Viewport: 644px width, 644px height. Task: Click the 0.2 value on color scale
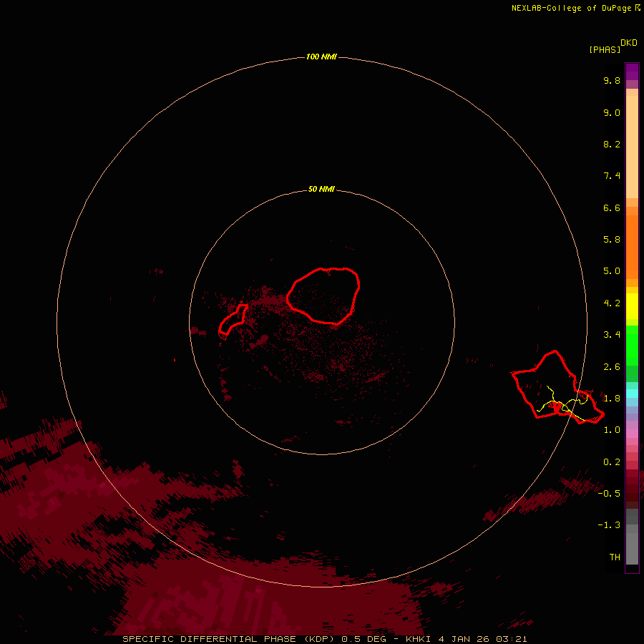(x=612, y=462)
